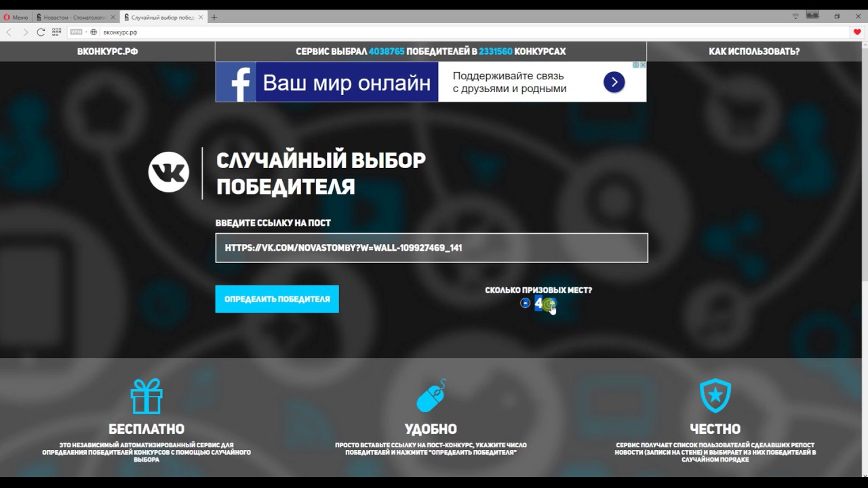868x488 pixels.
Task: Open the Speed Dial grid
Action: pyautogui.click(x=57, y=32)
